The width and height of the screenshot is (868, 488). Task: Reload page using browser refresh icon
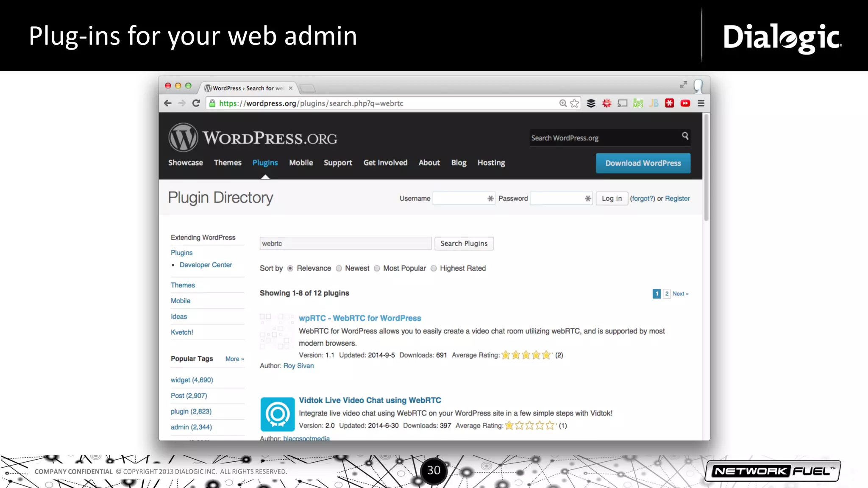click(196, 103)
